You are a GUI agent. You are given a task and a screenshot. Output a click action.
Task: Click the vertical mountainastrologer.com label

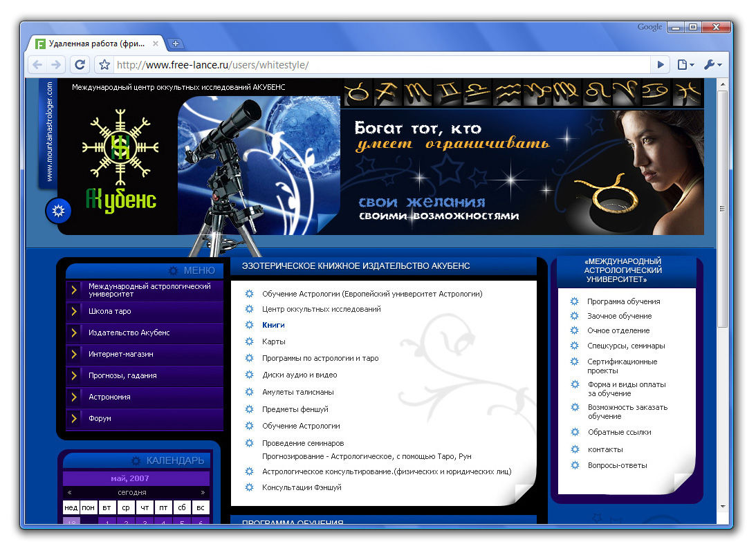[48, 131]
